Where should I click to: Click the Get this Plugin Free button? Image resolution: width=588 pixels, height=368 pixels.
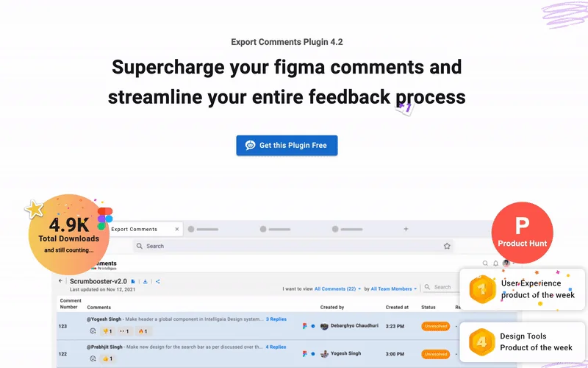click(287, 145)
